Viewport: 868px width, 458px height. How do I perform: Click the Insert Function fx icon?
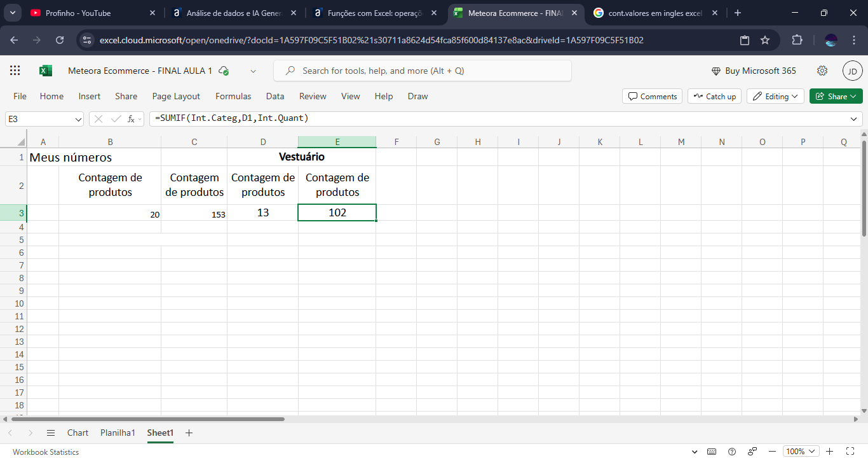[132, 118]
